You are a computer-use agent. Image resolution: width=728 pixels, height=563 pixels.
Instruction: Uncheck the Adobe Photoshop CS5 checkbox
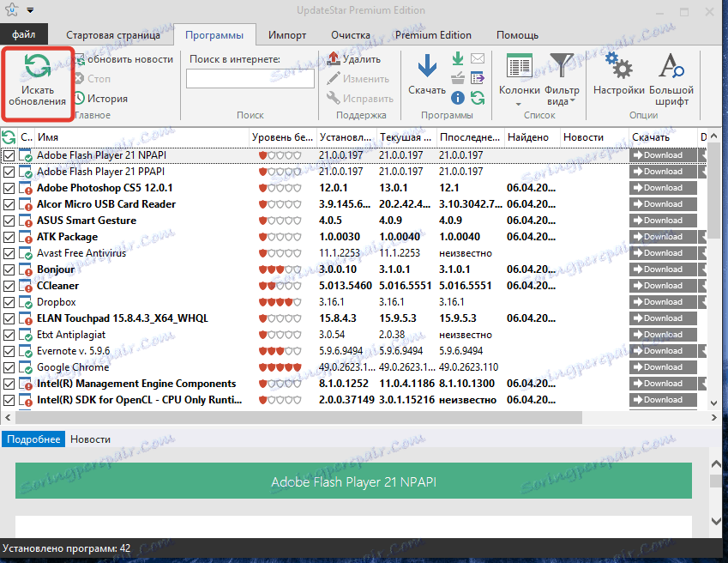(x=9, y=188)
